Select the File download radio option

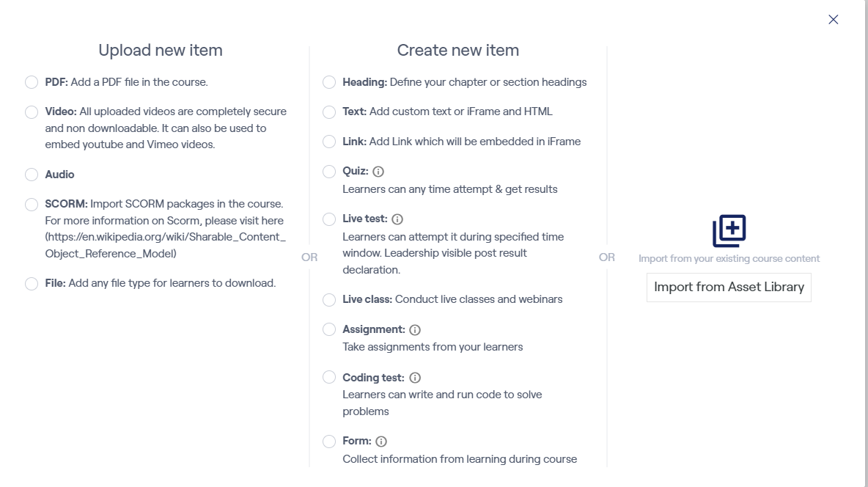32,284
